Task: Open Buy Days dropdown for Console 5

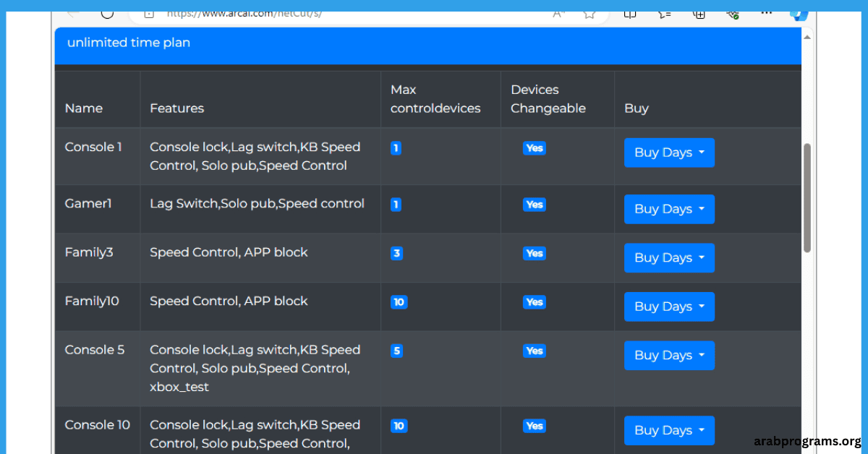Action: tap(669, 356)
